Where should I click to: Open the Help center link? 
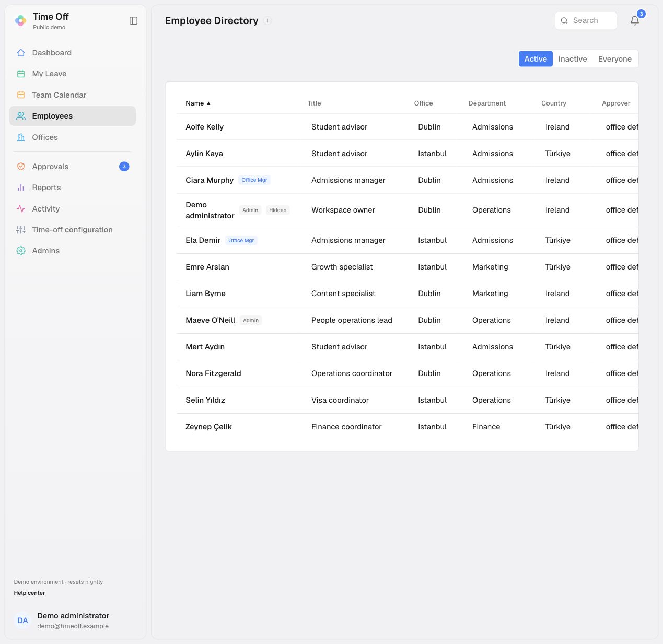click(29, 593)
